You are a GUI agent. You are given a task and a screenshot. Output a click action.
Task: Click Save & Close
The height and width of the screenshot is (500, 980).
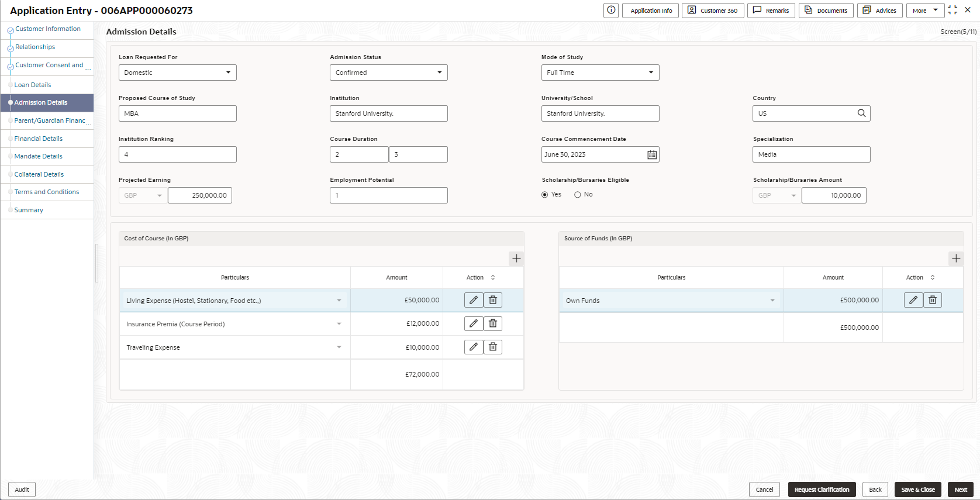pyautogui.click(x=918, y=489)
